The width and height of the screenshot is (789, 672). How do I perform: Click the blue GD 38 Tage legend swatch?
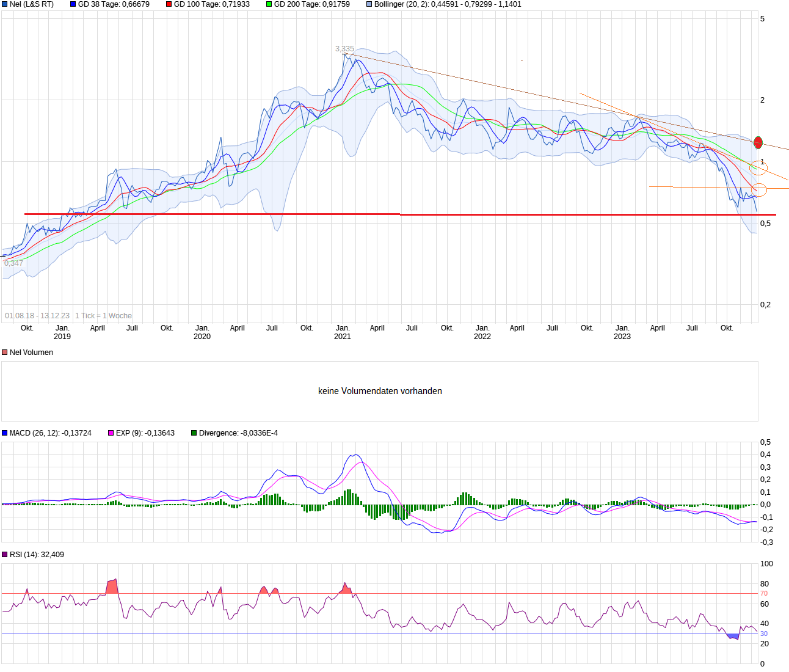(x=73, y=4)
